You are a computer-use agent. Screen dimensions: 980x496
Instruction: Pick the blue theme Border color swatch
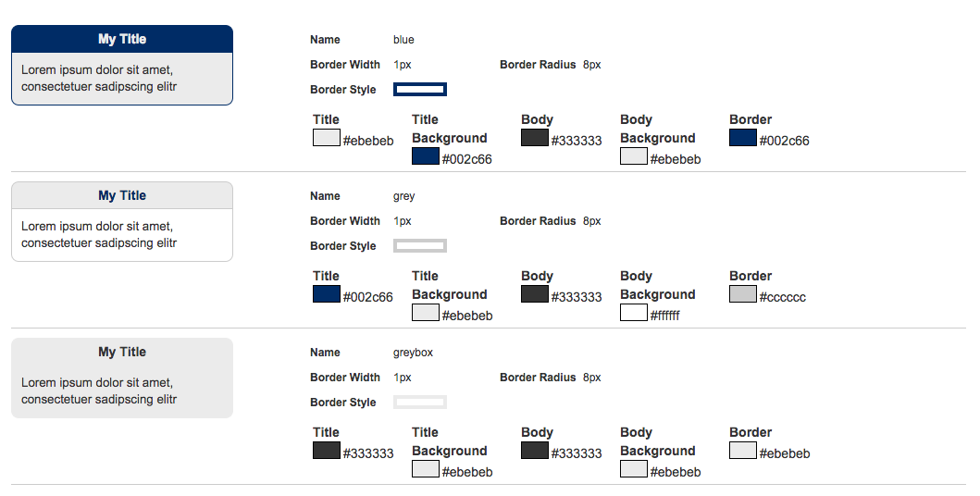(x=743, y=138)
